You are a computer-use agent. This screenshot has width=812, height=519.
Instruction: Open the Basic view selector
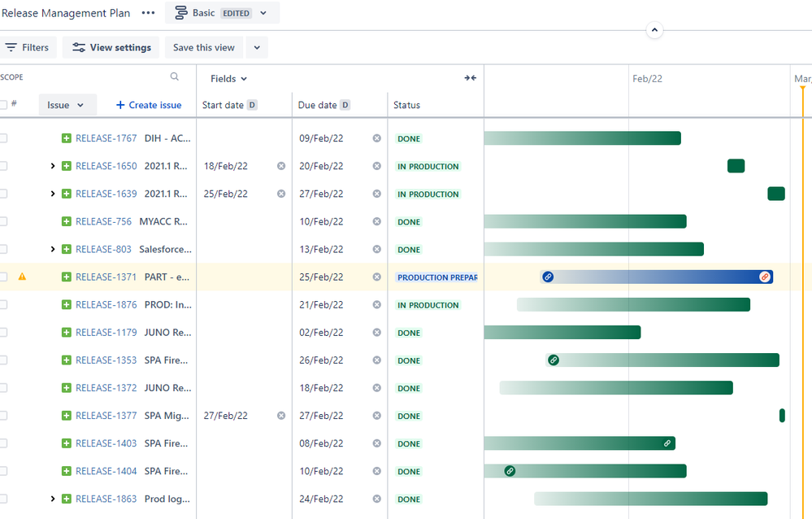click(x=221, y=13)
